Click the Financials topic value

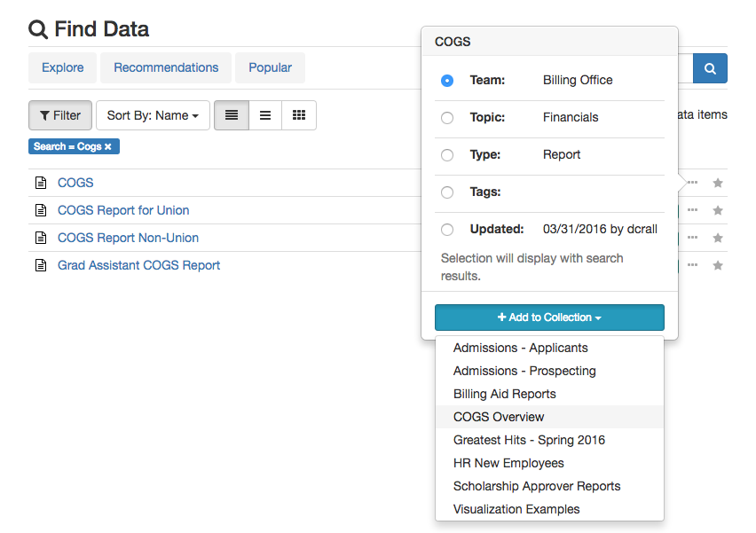pyautogui.click(x=571, y=117)
